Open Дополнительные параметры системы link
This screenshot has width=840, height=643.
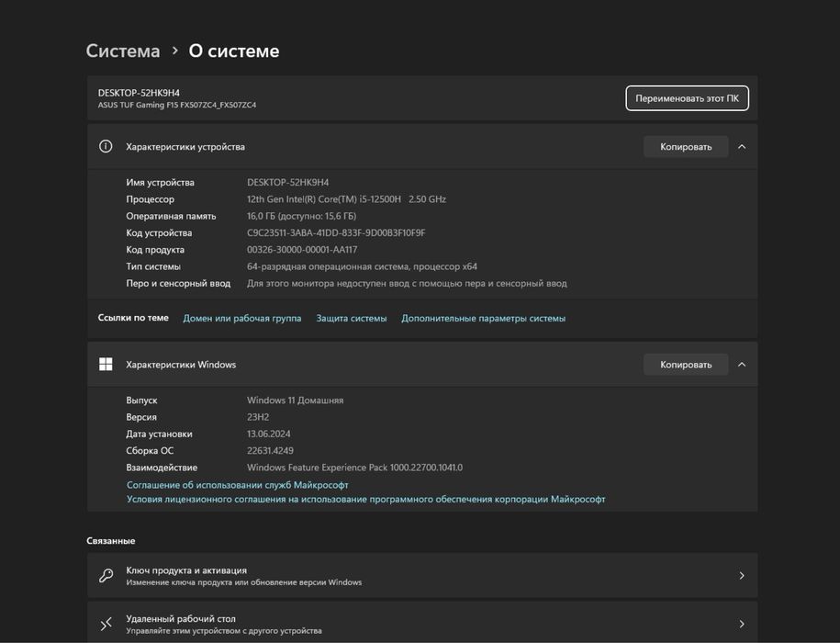[x=483, y=318]
